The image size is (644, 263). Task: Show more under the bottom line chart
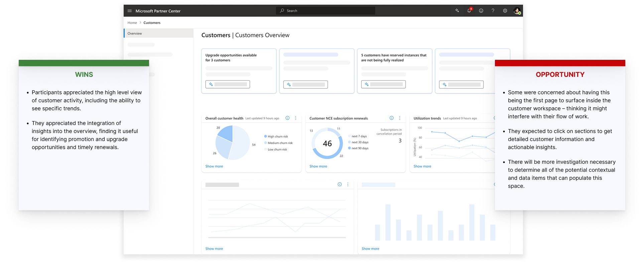(214, 249)
